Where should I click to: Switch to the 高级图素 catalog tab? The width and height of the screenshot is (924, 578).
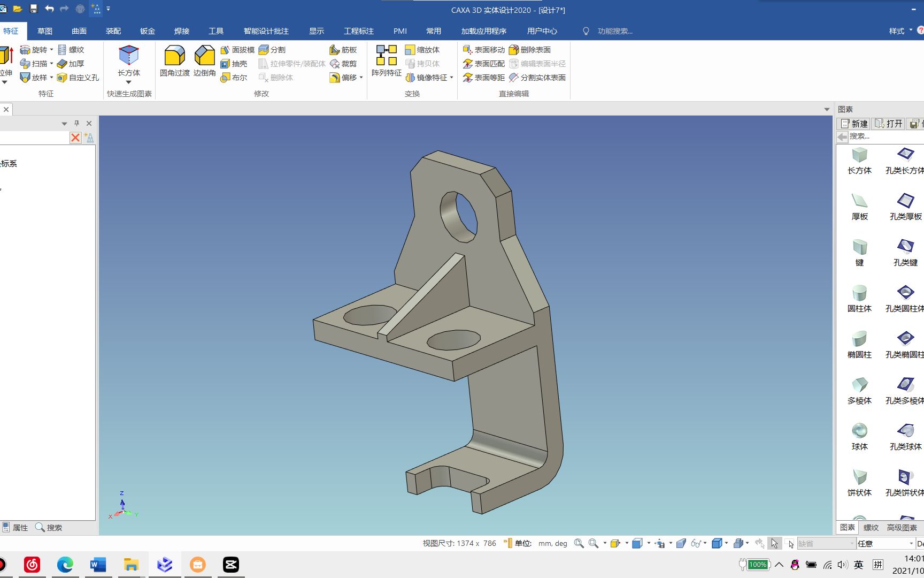902,528
